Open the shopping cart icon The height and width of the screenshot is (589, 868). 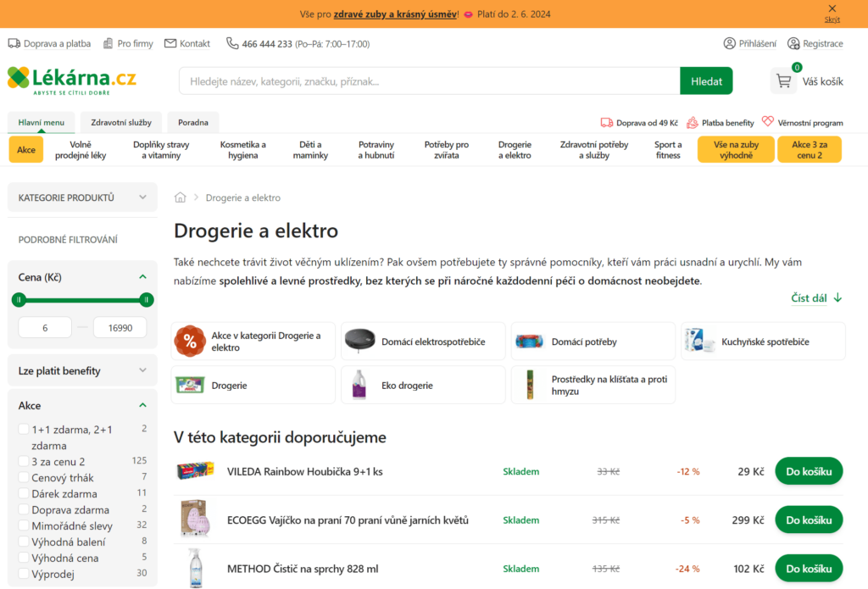click(784, 81)
